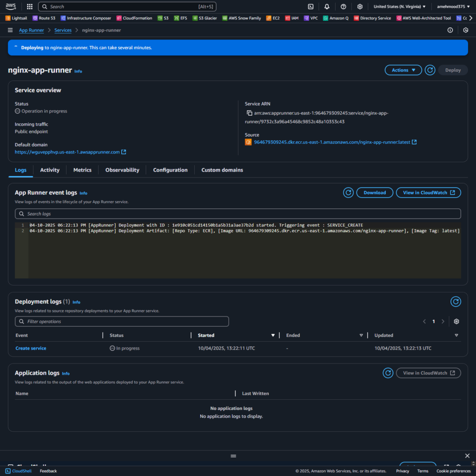Toggle the side navigation hamburger menu
Screen dimensions: 476x476
coord(10,30)
